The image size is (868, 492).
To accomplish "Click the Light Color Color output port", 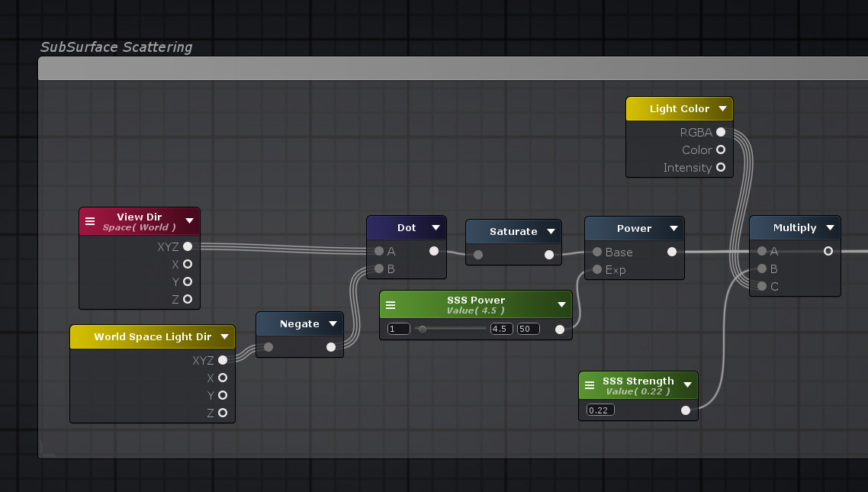I will (721, 150).
